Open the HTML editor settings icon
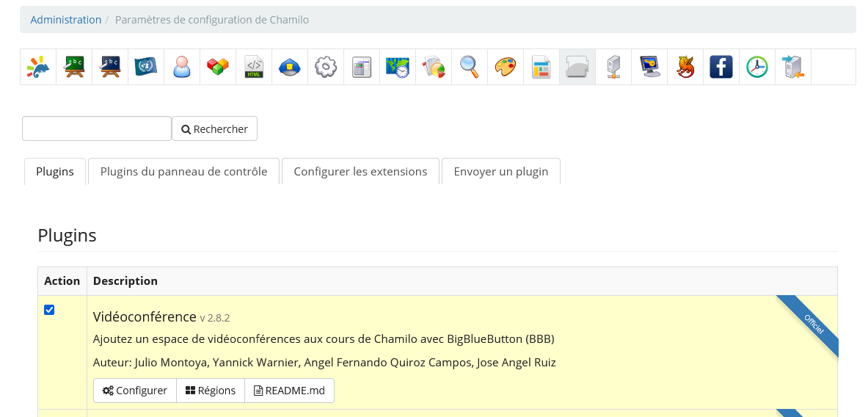 (254, 67)
